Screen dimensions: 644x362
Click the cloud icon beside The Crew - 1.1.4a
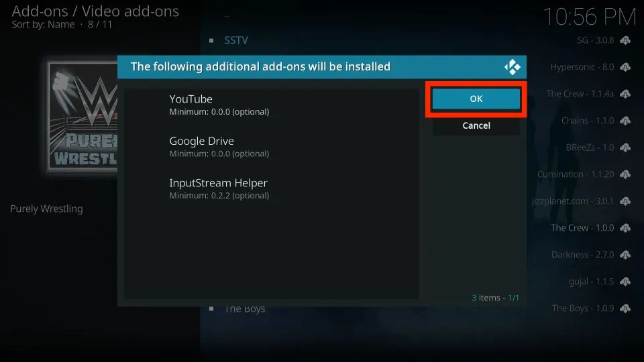pyautogui.click(x=625, y=94)
